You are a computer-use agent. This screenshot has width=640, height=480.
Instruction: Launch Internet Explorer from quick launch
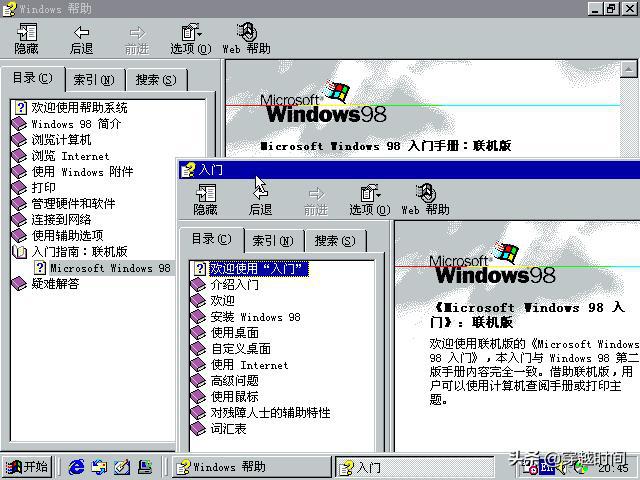[x=77, y=467]
